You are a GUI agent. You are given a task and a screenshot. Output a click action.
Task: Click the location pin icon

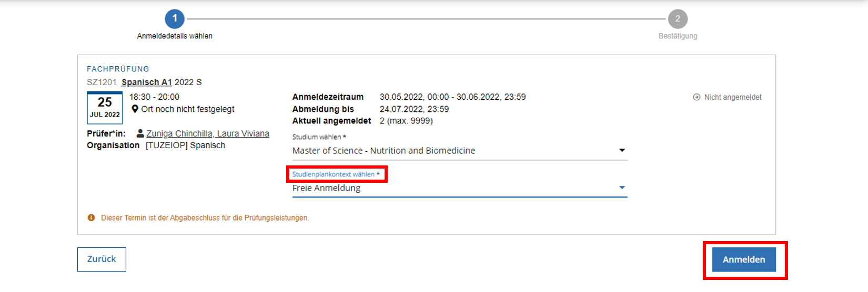135,109
